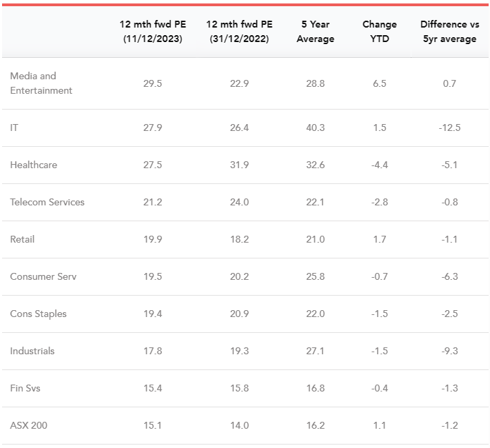Viewport: 490px width, 448px height.
Task: Click the "Fin Svs" row label
Action: pos(25,389)
